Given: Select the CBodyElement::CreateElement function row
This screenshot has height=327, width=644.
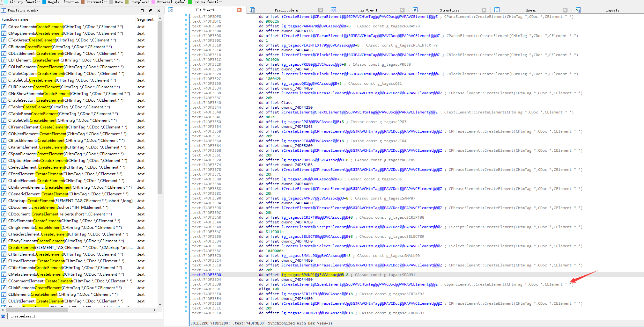Looking at the screenshot, I should click(x=79, y=241).
